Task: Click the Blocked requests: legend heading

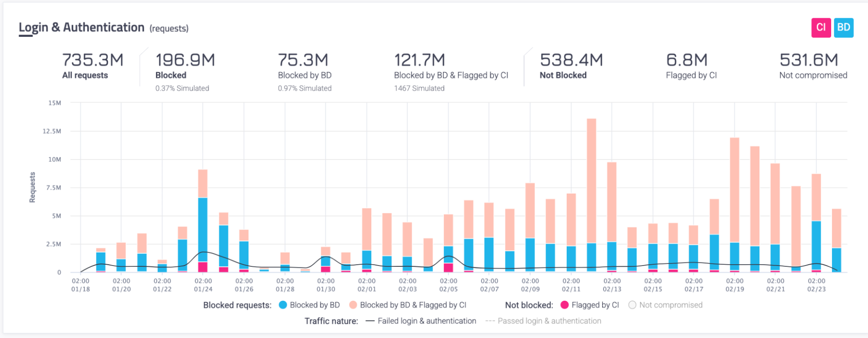Action: tap(238, 305)
